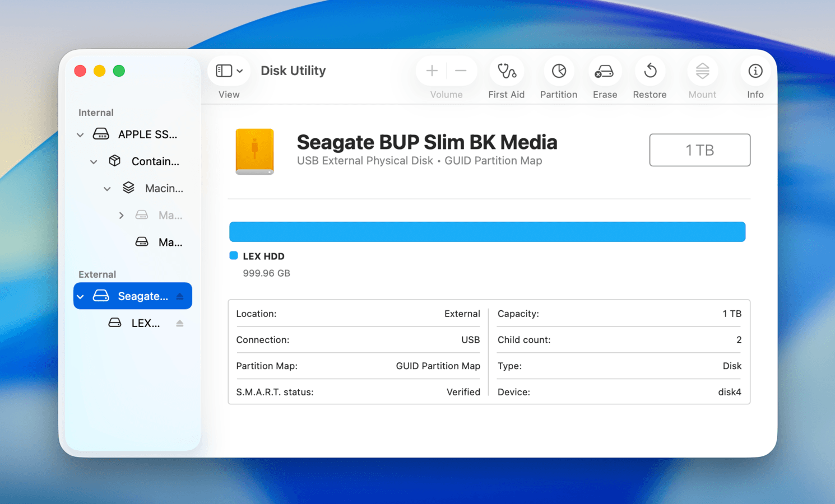Select the Seagate... external disk
Viewport: 835px width, 504px height.
coord(133,296)
